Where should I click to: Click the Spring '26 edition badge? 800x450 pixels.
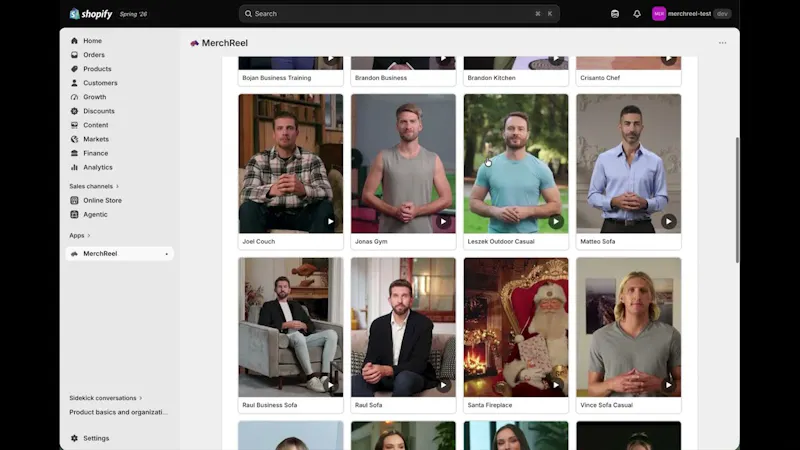point(133,14)
